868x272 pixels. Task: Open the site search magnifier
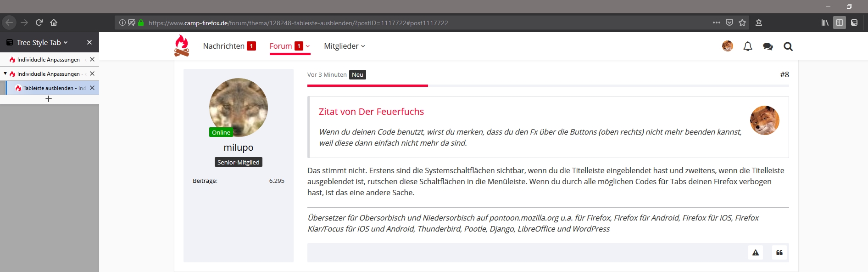(788, 46)
